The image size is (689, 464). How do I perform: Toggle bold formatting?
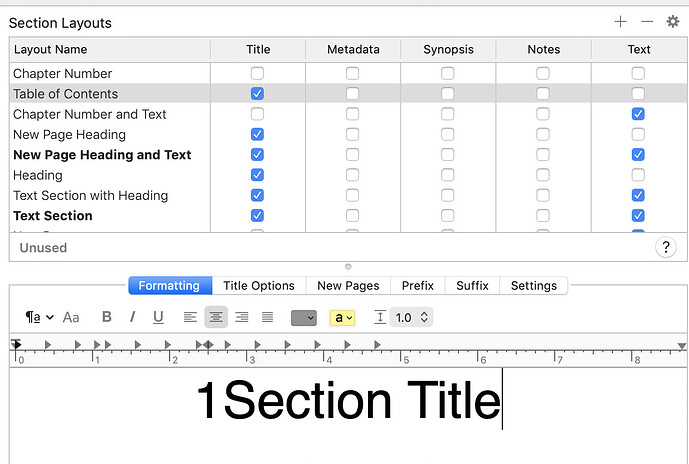(x=106, y=317)
